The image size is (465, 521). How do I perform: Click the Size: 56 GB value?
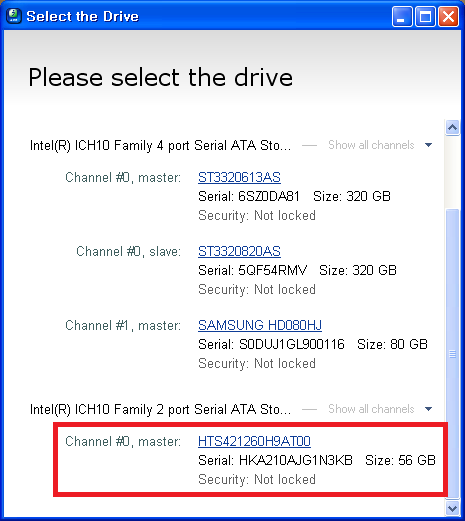tap(400, 460)
